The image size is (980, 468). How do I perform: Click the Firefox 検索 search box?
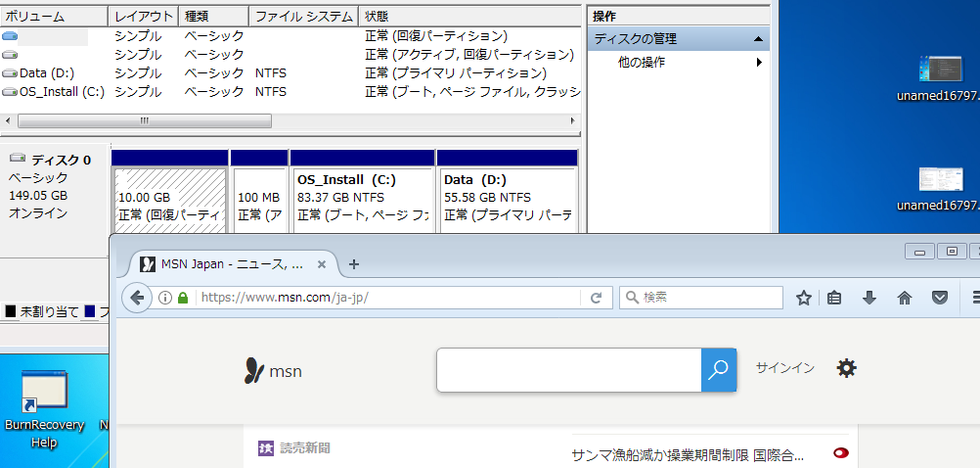[701, 298]
